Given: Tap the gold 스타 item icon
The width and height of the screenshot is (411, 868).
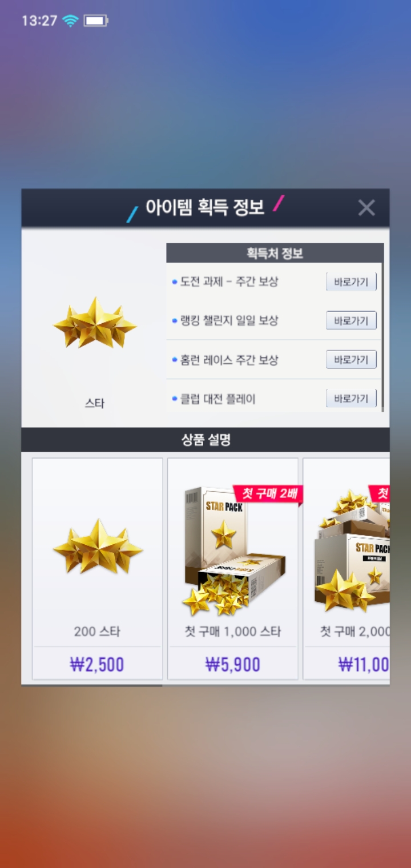Looking at the screenshot, I should 95,323.
